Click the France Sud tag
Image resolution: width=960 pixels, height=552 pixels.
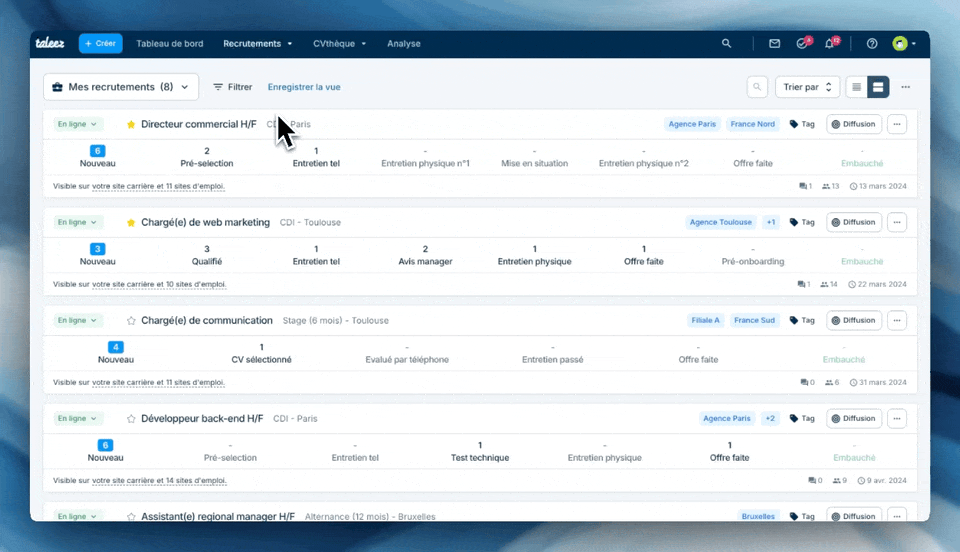(754, 320)
